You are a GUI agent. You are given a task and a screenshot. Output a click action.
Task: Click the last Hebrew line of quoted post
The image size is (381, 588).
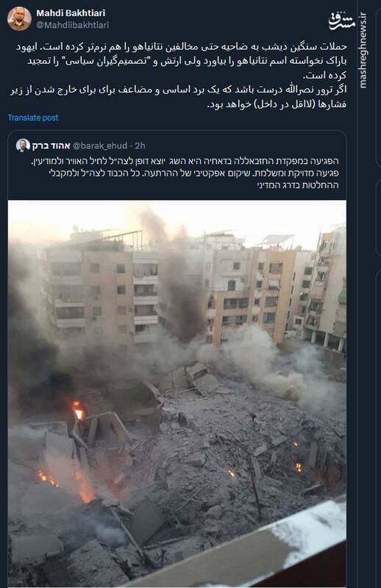(x=298, y=185)
